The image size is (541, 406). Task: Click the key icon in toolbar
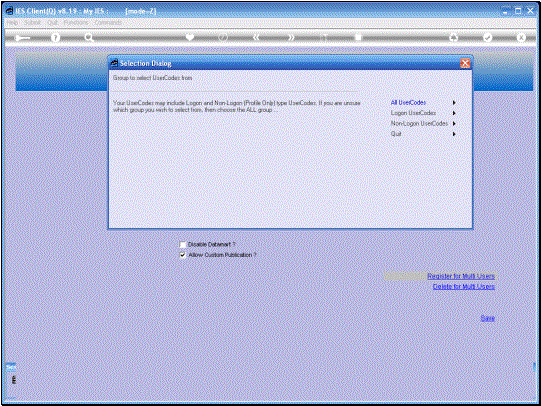22,38
